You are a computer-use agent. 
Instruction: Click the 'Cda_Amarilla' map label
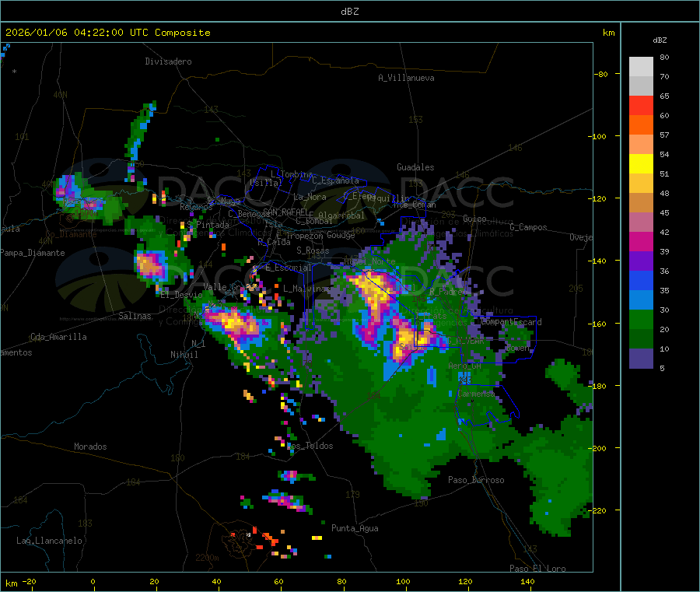coord(58,337)
